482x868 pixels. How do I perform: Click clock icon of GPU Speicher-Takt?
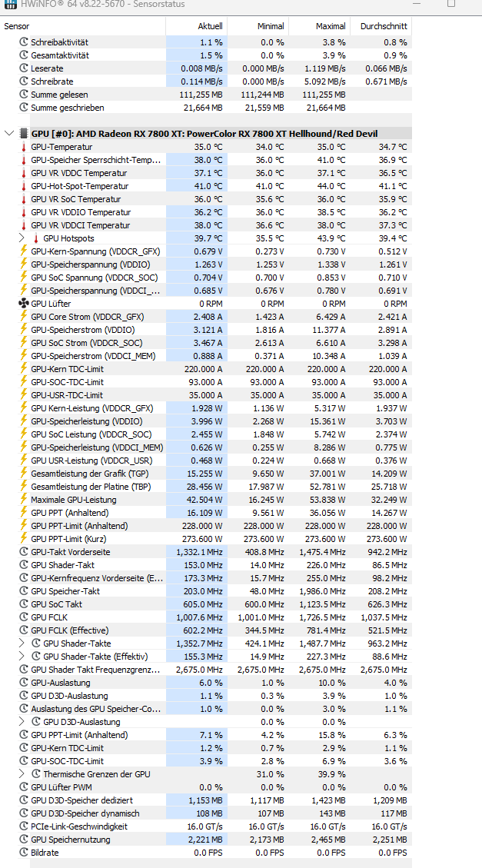[24, 591]
